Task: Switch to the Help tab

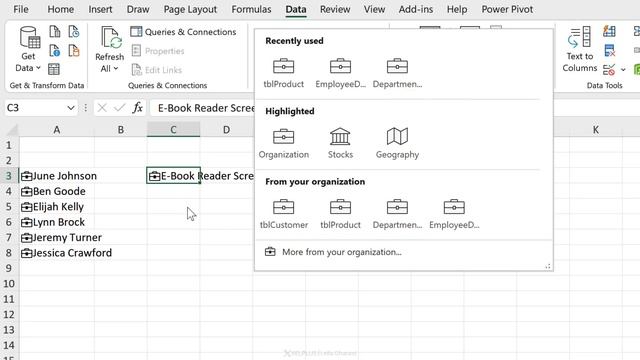Action: pyautogui.click(x=457, y=9)
